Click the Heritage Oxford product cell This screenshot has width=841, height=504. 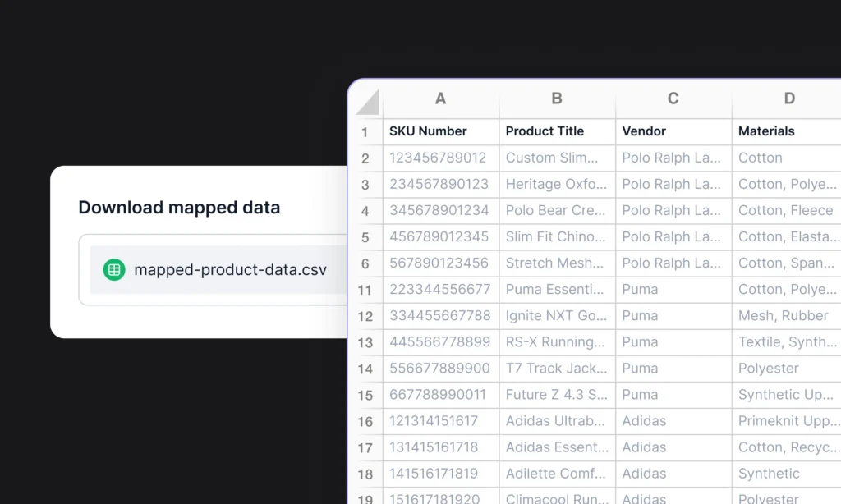(557, 184)
